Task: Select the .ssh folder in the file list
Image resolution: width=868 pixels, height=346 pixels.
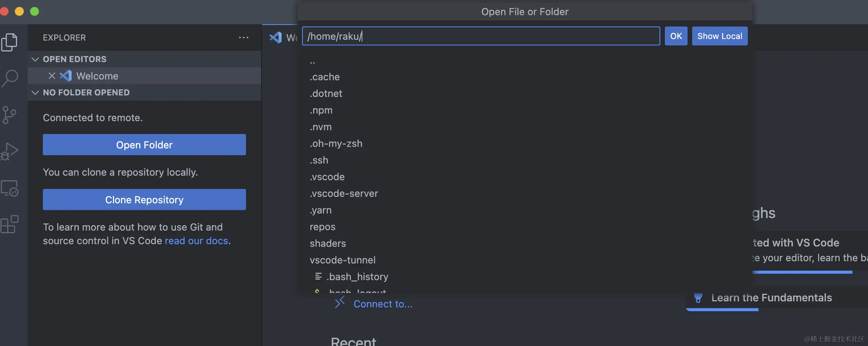Action: click(319, 160)
